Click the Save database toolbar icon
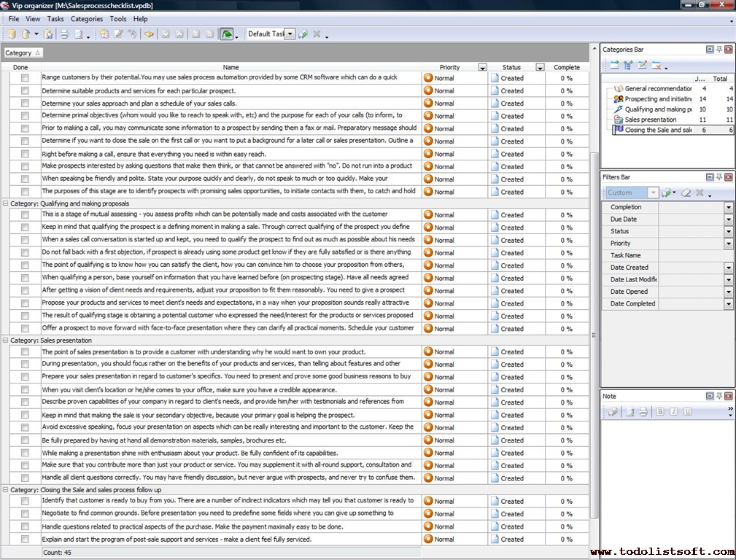This screenshot has width=736, height=560. pos(48,34)
